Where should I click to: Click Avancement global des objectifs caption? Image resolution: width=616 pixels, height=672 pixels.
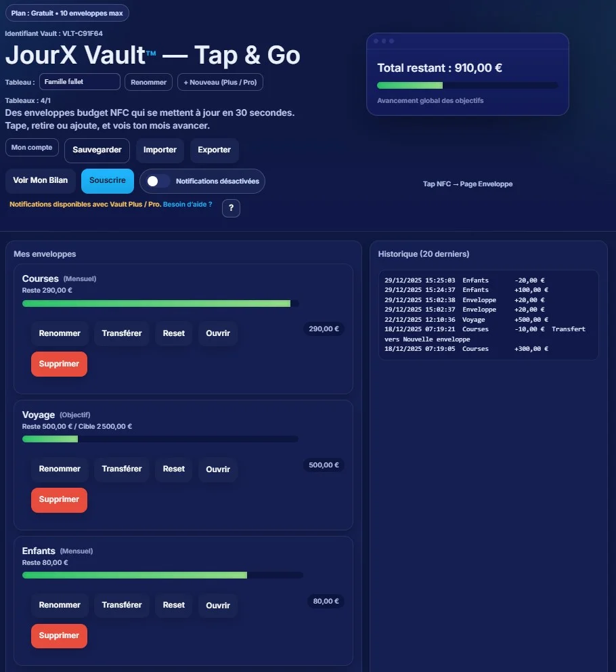(430, 101)
